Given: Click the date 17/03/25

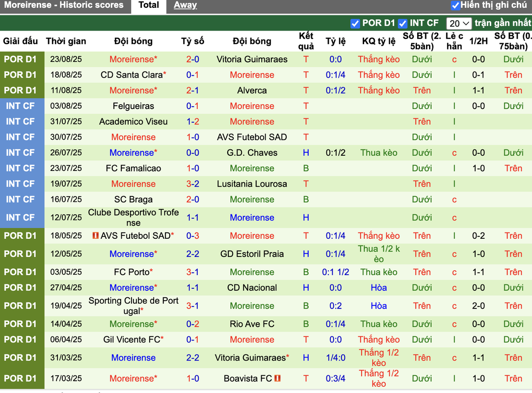Looking at the screenshot, I should (66, 379).
